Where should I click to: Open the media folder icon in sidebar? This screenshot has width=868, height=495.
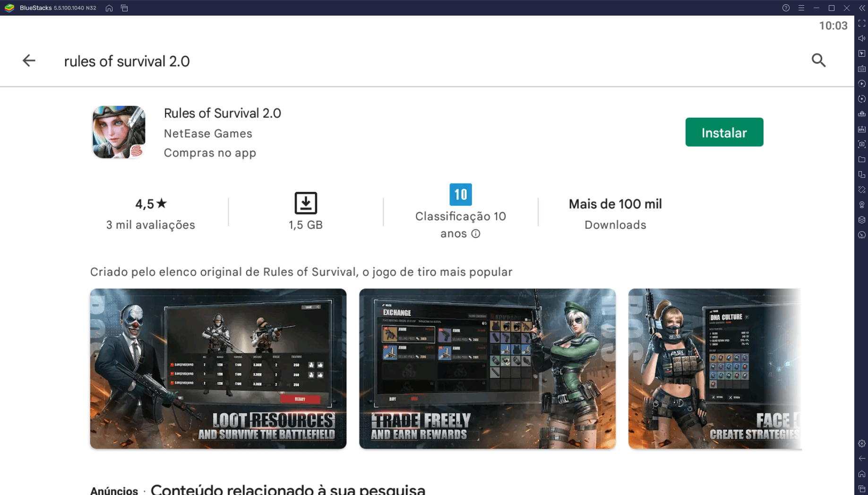[x=862, y=159]
